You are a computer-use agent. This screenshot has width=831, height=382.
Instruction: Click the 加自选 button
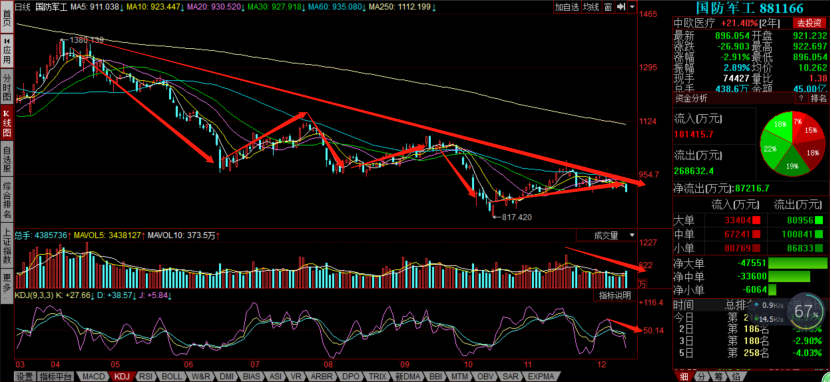[x=567, y=7]
